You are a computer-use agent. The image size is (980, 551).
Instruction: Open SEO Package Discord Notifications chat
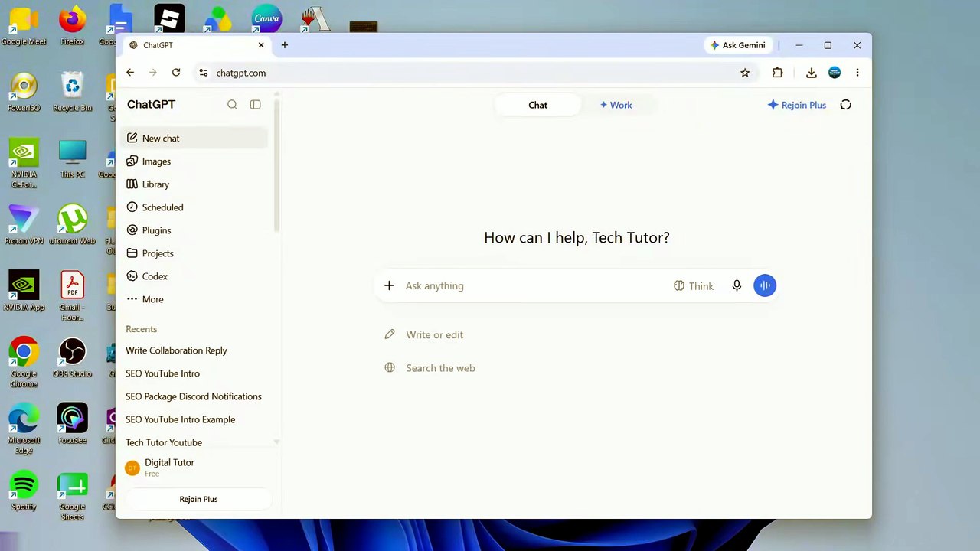[x=194, y=396]
